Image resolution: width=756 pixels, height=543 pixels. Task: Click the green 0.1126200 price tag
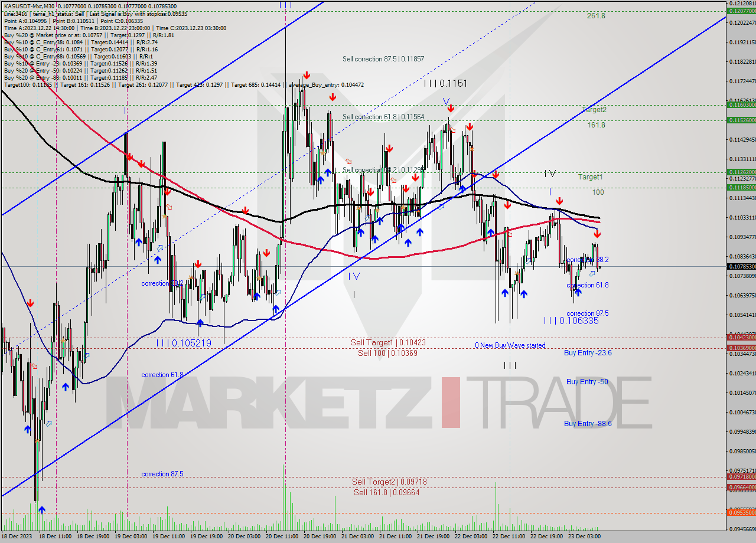pyautogui.click(x=741, y=172)
